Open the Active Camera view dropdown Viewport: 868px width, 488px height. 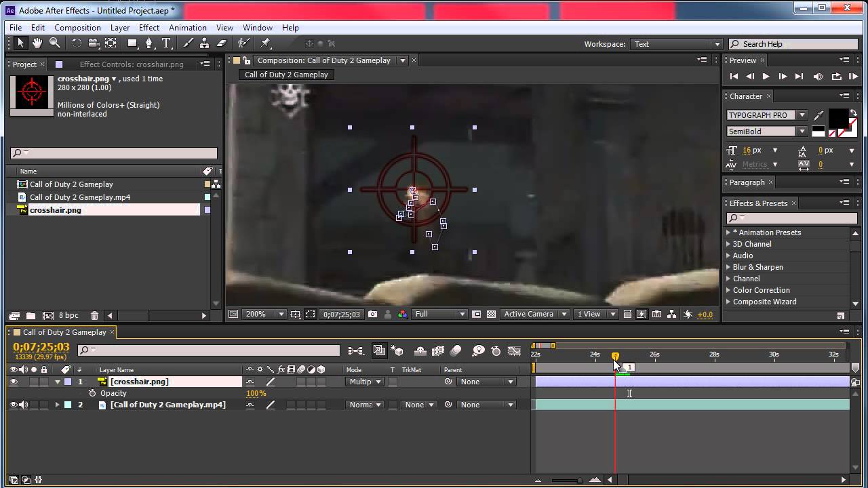[534, 314]
